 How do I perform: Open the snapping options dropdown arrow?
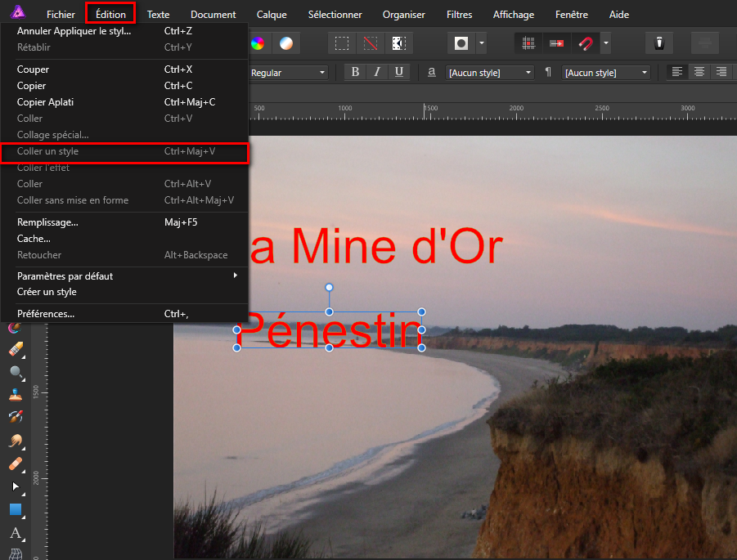tap(606, 43)
